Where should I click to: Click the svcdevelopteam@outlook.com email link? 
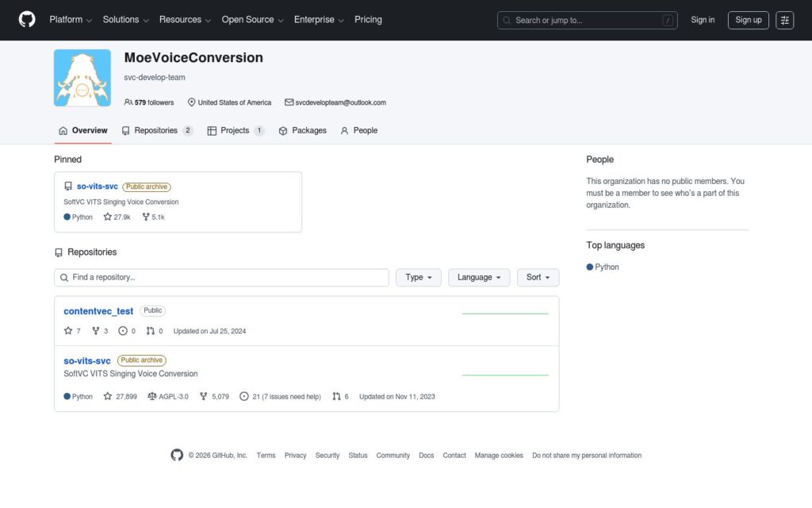coord(341,102)
